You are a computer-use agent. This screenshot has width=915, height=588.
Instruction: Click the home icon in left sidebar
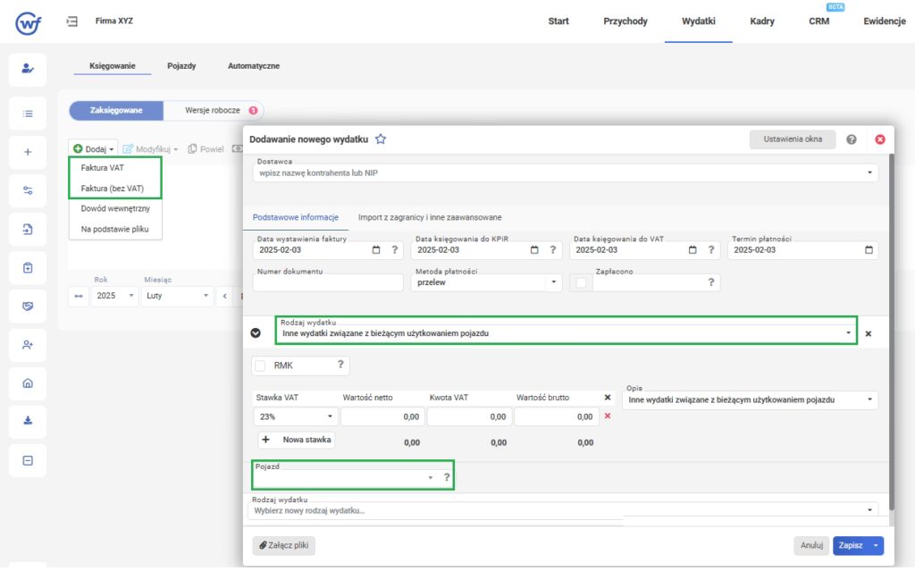point(28,383)
